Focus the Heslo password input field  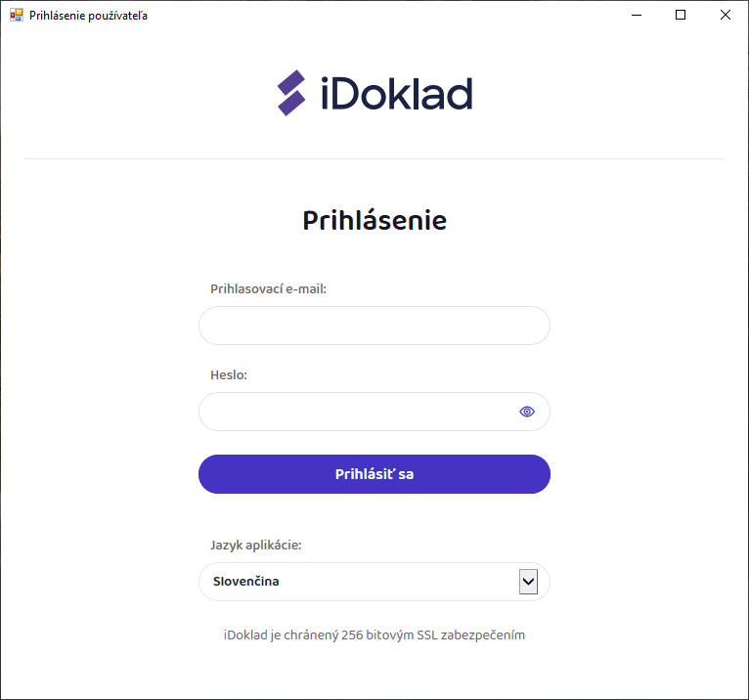[357, 412]
